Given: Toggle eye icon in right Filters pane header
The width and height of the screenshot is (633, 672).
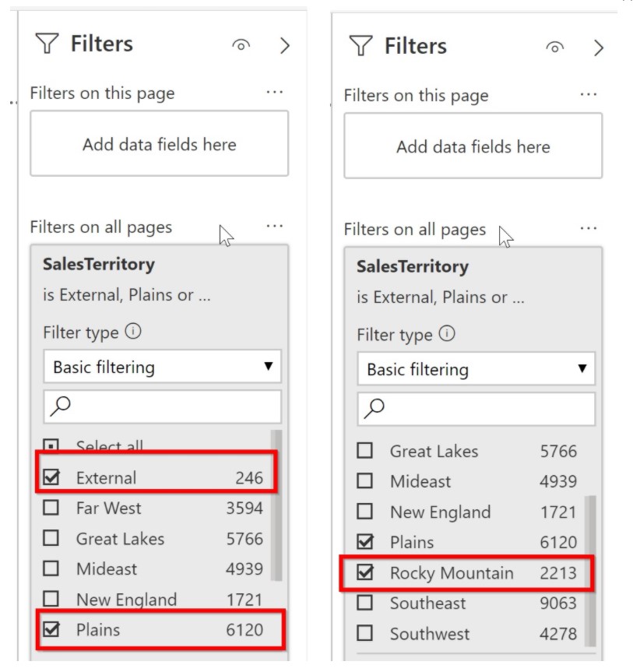Looking at the screenshot, I should (554, 47).
